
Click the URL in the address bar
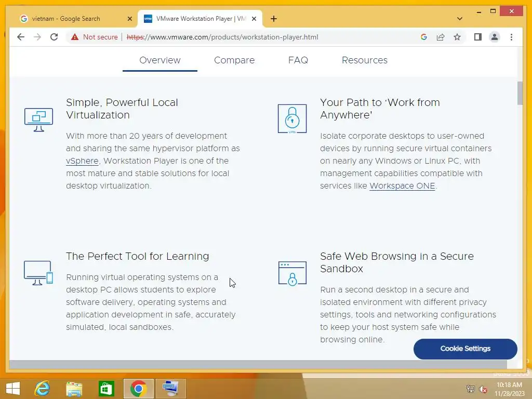[222, 37]
